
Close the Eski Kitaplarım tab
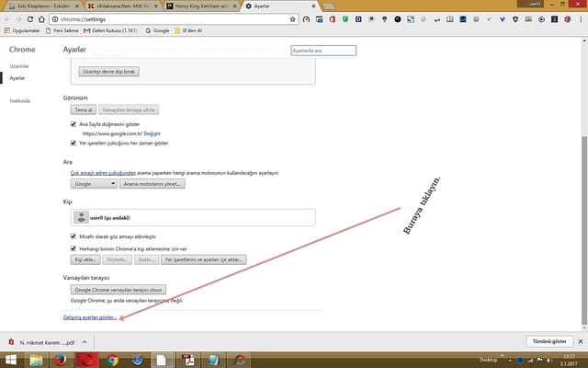point(77,6)
